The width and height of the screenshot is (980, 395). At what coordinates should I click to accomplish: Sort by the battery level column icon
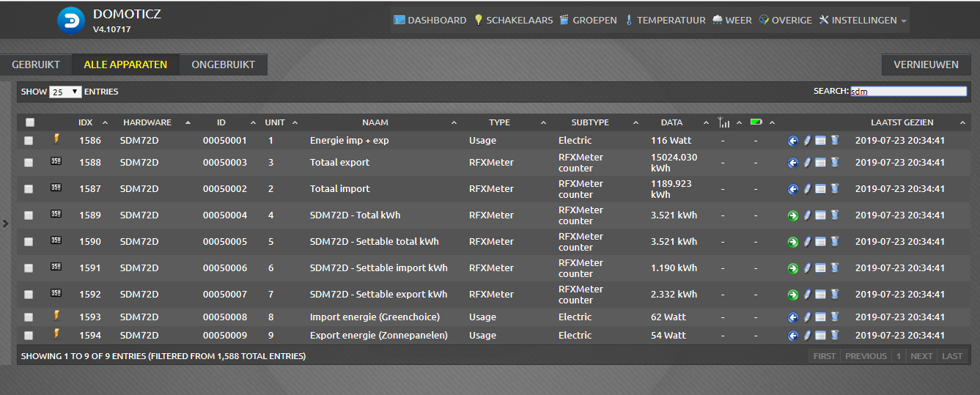(x=756, y=122)
